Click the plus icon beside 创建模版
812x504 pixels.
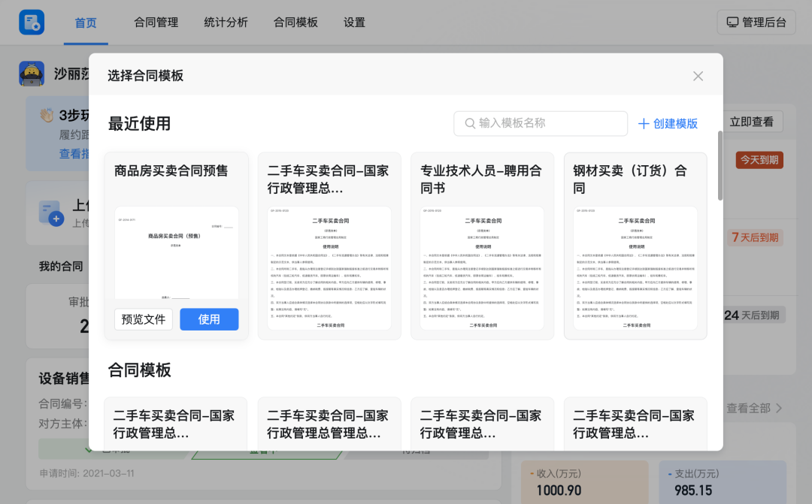click(644, 124)
